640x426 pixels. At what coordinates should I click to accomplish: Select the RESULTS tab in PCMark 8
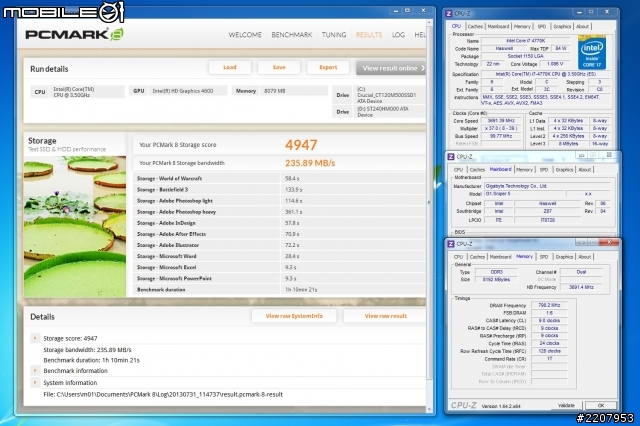(x=369, y=35)
